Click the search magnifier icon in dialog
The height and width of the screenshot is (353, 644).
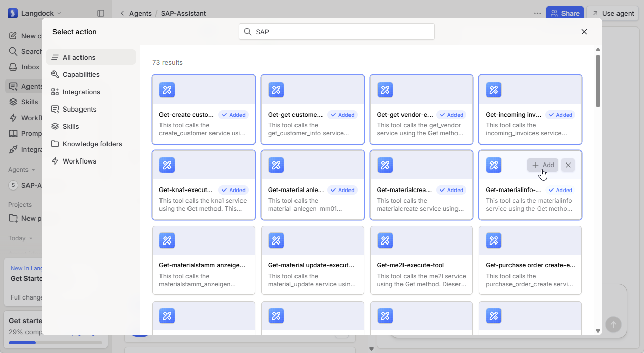[248, 32]
